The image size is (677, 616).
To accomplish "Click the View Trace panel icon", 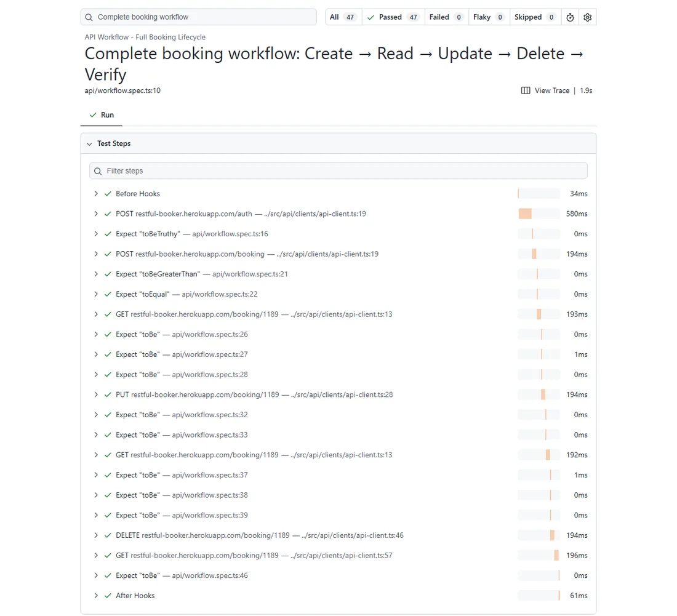I will 526,90.
